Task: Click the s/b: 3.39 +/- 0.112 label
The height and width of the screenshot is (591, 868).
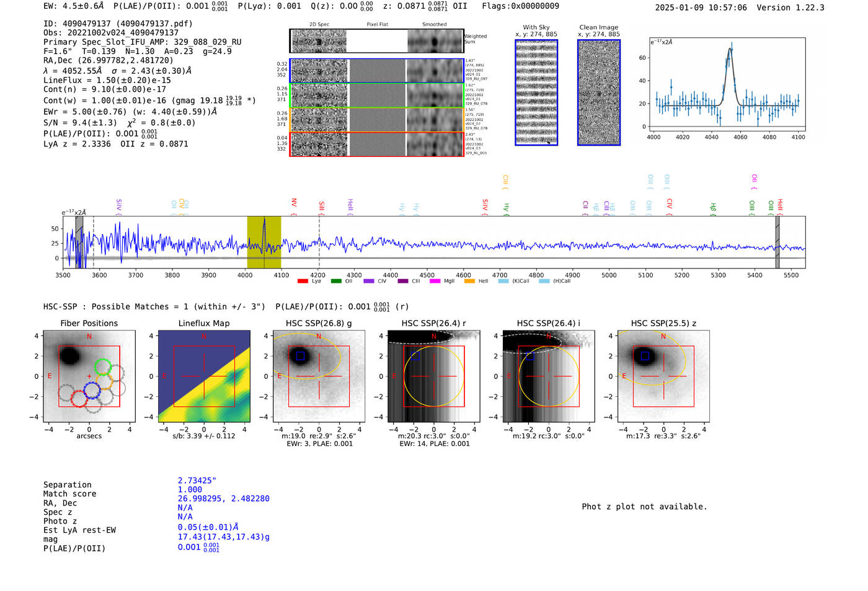Action: (204, 436)
